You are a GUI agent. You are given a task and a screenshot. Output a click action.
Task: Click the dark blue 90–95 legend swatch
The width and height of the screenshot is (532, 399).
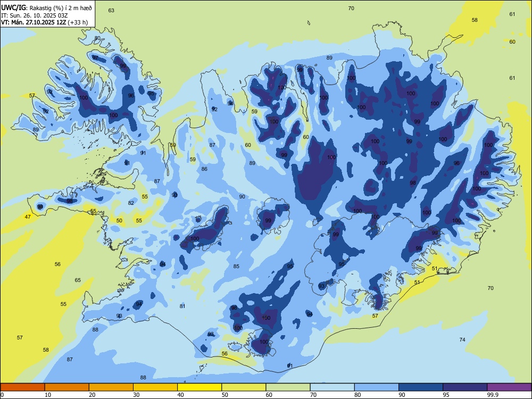421,387
